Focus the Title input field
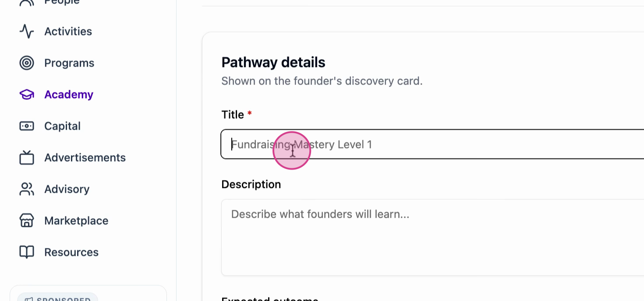The width and height of the screenshot is (644, 301). coord(432,144)
